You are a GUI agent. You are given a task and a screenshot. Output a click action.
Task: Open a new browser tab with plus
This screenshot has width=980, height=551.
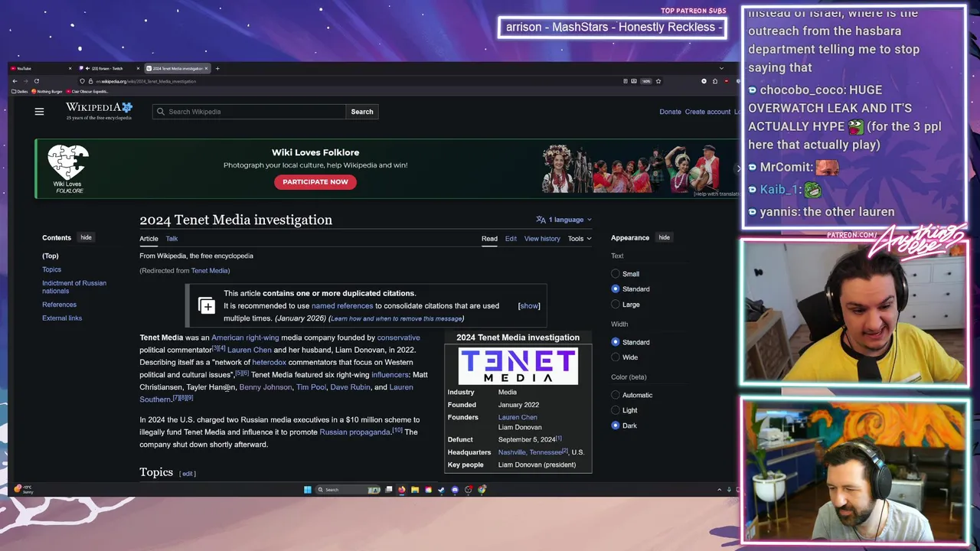[x=217, y=69]
